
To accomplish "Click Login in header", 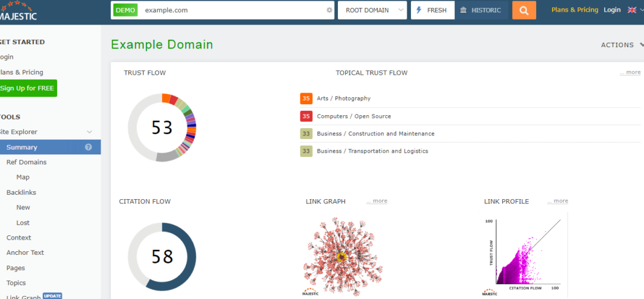I will point(612,10).
